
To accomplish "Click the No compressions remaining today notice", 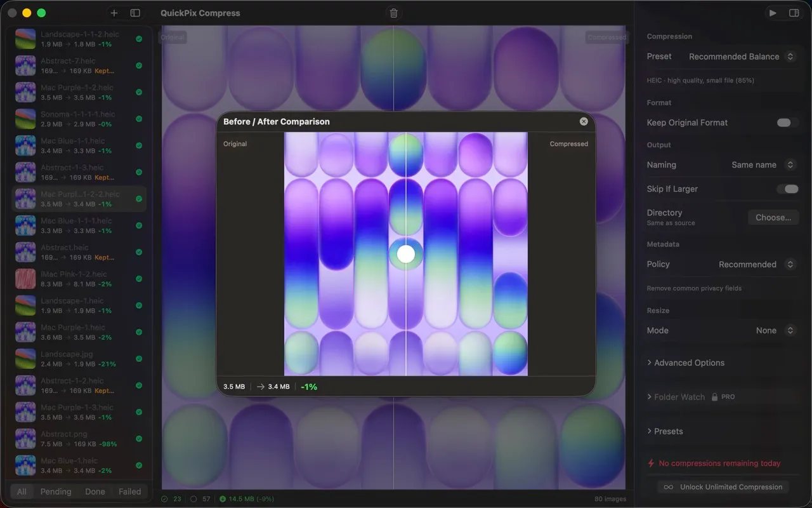I will [719, 464].
